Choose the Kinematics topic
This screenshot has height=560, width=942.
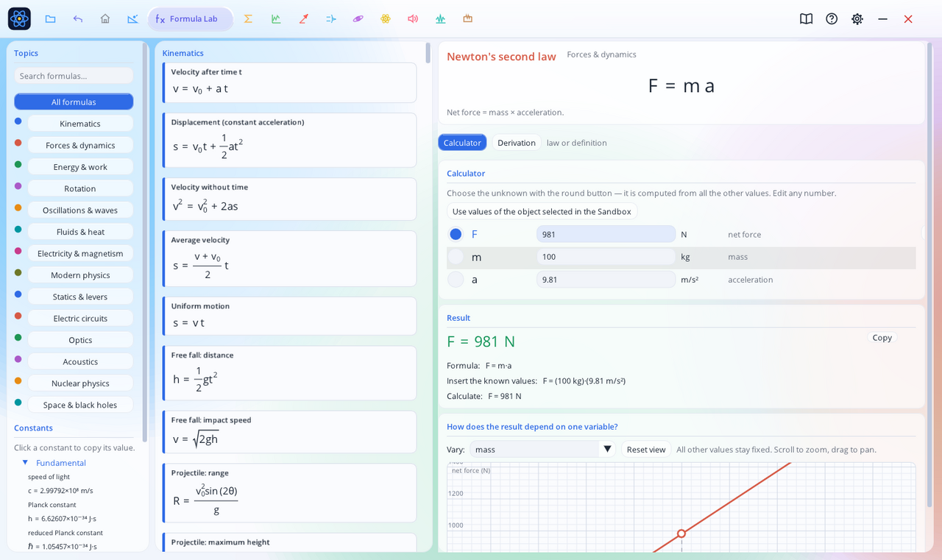point(80,124)
